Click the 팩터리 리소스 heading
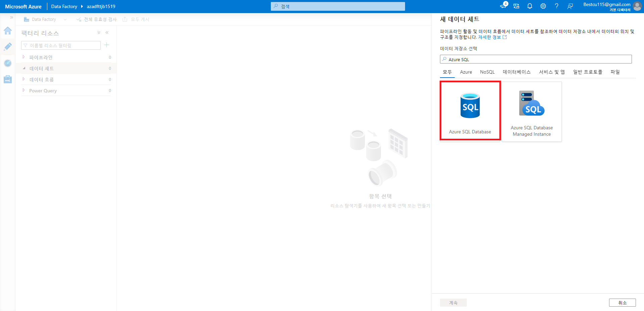The image size is (644, 311). [x=40, y=33]
